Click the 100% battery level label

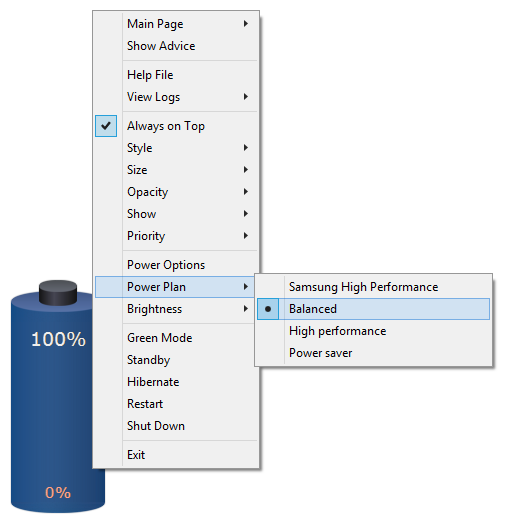(x=58, y=339)
